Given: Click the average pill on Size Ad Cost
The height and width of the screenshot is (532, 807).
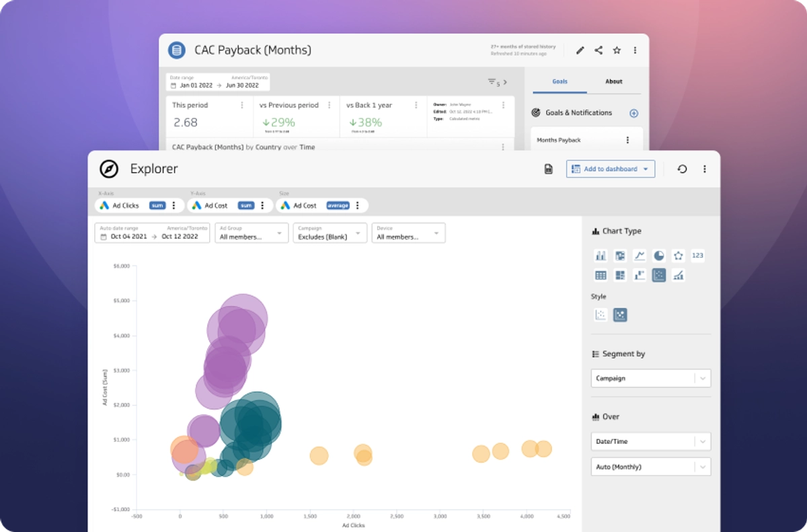Looking at the screenshot, I should click(x=338, y=205).
